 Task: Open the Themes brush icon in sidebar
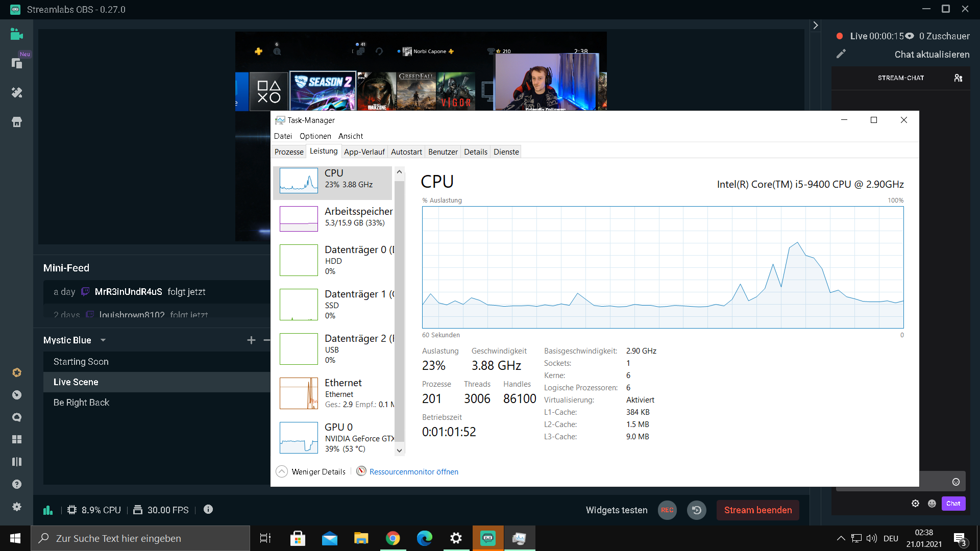click(17, 92)
